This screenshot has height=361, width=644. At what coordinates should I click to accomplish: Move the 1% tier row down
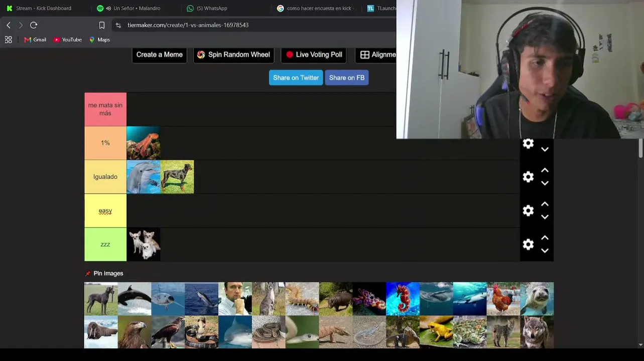pyautogui.click(x=545, y=149)
